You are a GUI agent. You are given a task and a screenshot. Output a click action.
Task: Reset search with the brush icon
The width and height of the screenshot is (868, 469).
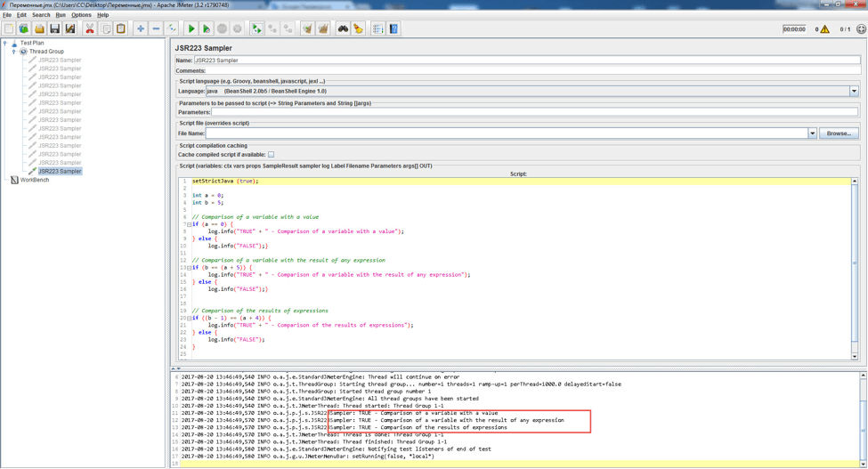[x=358, y=28]
